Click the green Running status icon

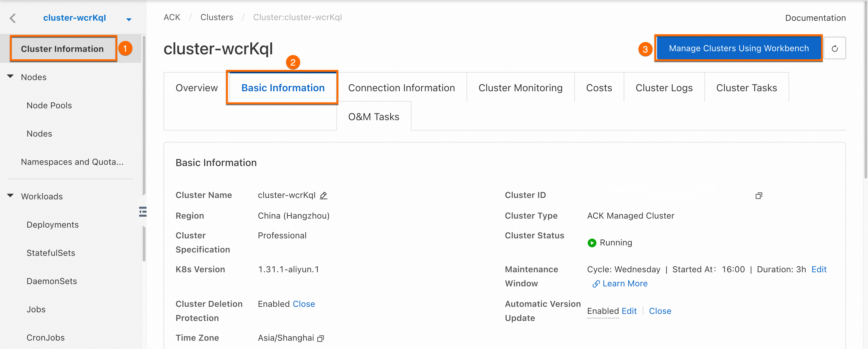click(592, 243)
